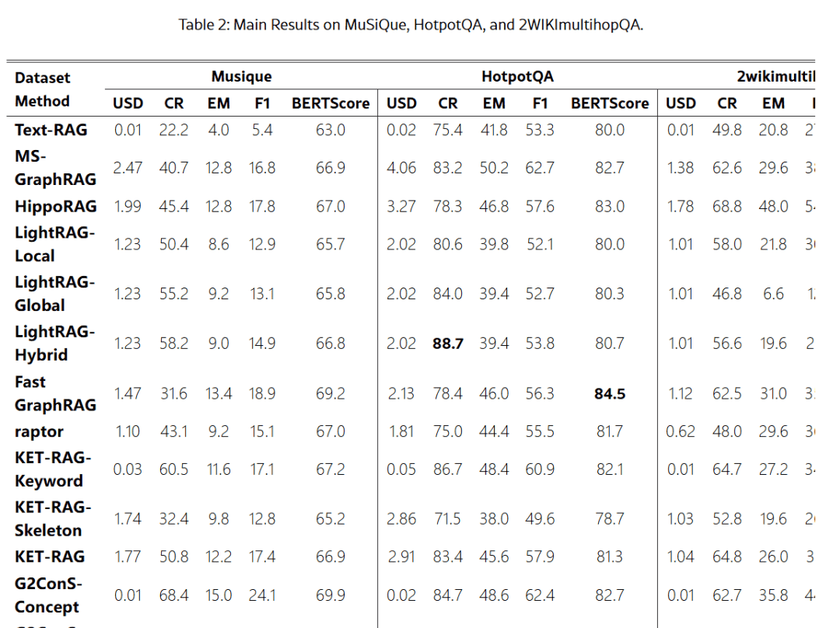The image size is (840, 628).
Task: Click the LightRAG-Global method name
Action: click(x=54, y=293)
